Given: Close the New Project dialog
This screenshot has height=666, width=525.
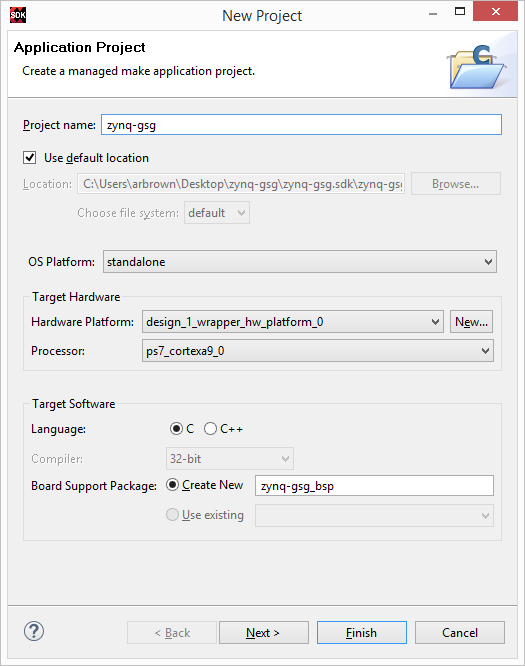Looking at the screenshot, I should (x=495, y=11).
